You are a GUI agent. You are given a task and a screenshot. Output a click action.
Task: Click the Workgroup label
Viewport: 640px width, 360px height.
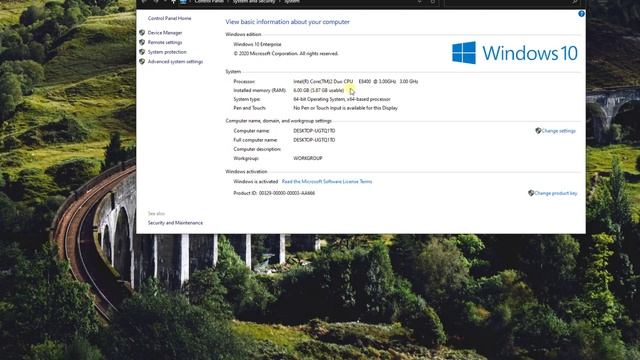coord(246,158)
